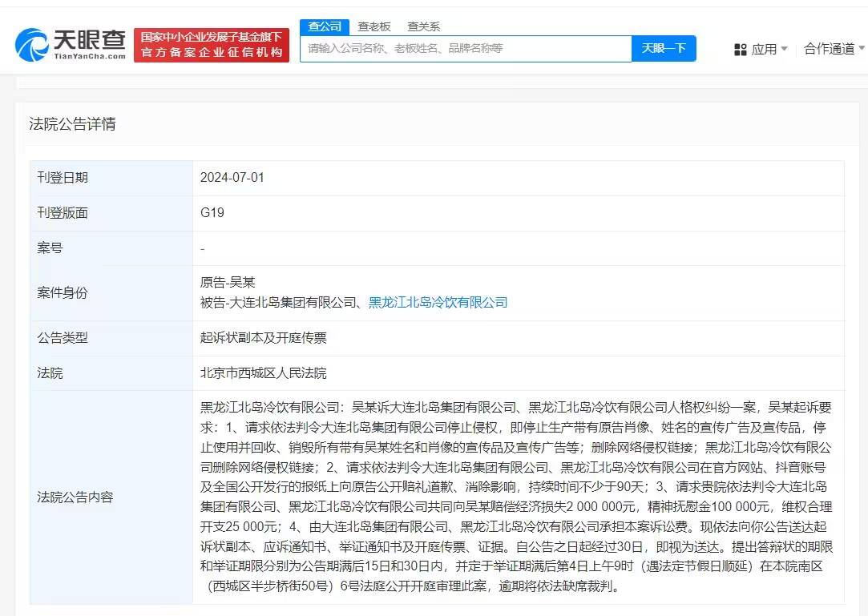This screenshot has height=616, width=868.
Task: Select the announcement type 起诉状副本及开庭传票
Action: (264, 337)
